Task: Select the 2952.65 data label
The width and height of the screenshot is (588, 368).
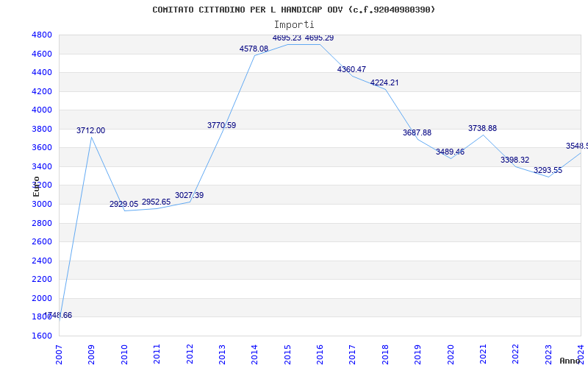Action: pyautogui.click(x=156, y=202)
